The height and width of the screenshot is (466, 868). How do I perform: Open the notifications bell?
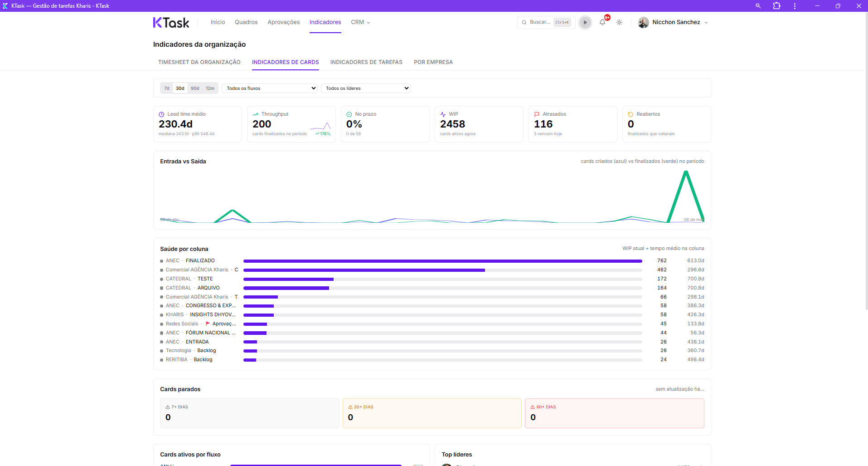(602, 22)
